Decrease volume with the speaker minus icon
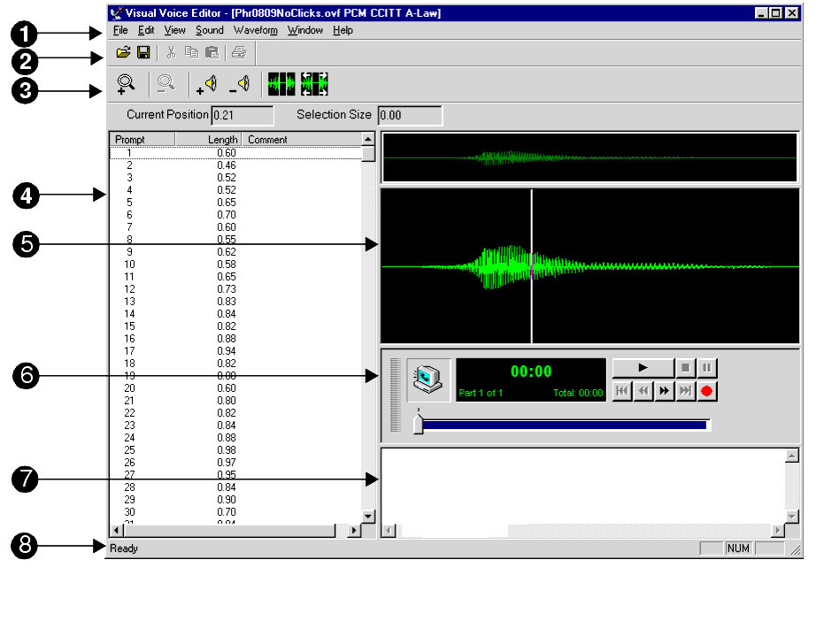Viewport: 824px width, 644px height. [x=240, y=84]
